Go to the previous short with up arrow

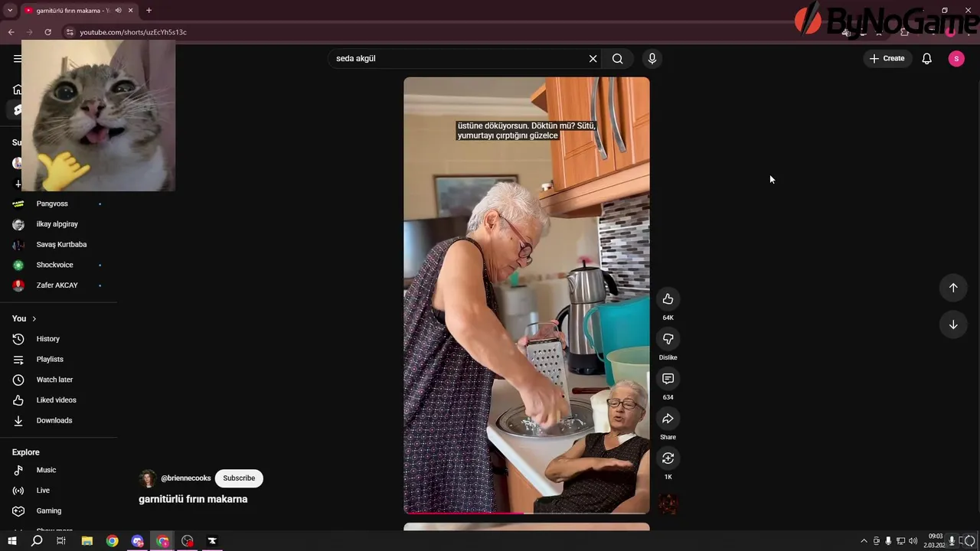(x=953, y=288)
